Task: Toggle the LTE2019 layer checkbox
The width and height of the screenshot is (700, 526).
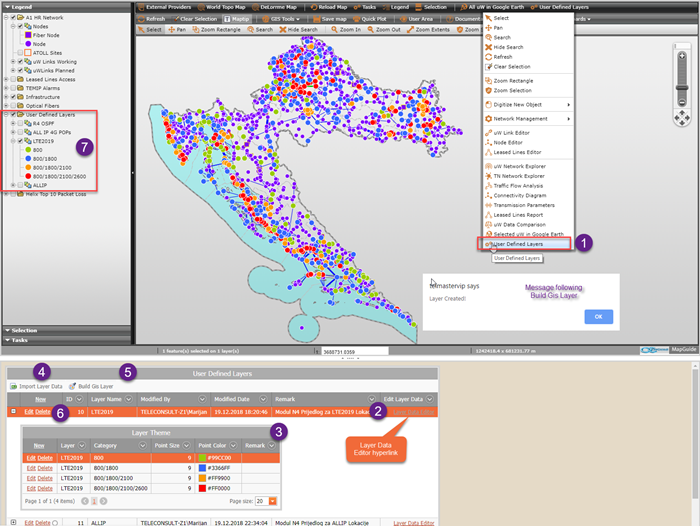Action: tap(21, 141)
